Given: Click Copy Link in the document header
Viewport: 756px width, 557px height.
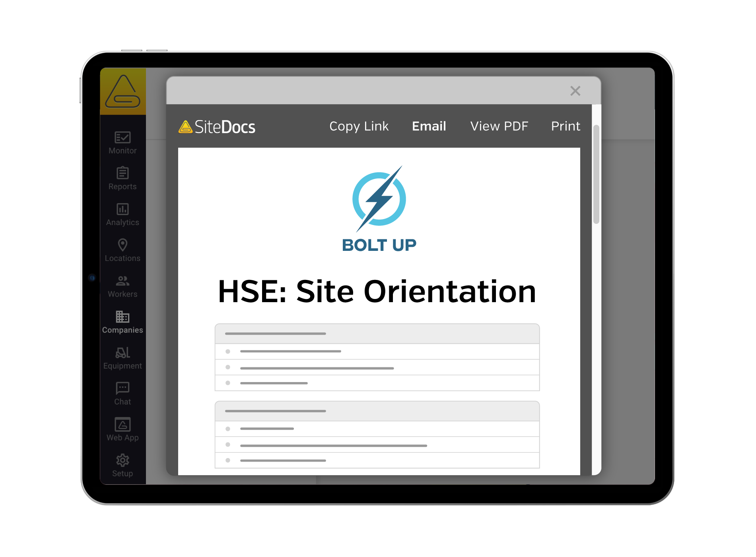Looking at the screenshot, I should click(x=359, y=126).
